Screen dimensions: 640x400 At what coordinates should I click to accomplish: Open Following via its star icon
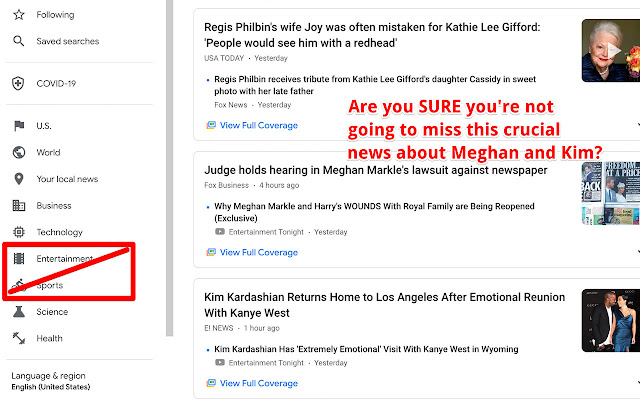[19, 15]
